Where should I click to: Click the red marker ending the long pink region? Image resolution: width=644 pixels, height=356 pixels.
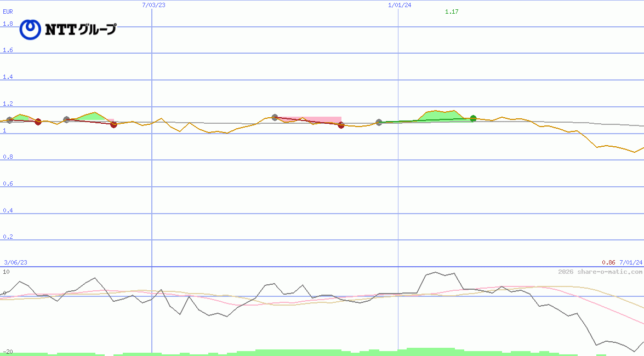tap(341, 125)
